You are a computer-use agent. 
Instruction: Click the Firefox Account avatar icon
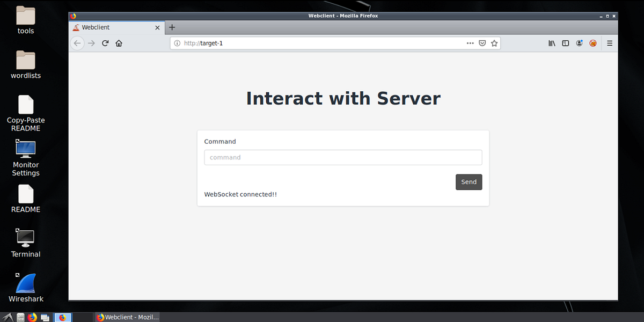[580, 43]
